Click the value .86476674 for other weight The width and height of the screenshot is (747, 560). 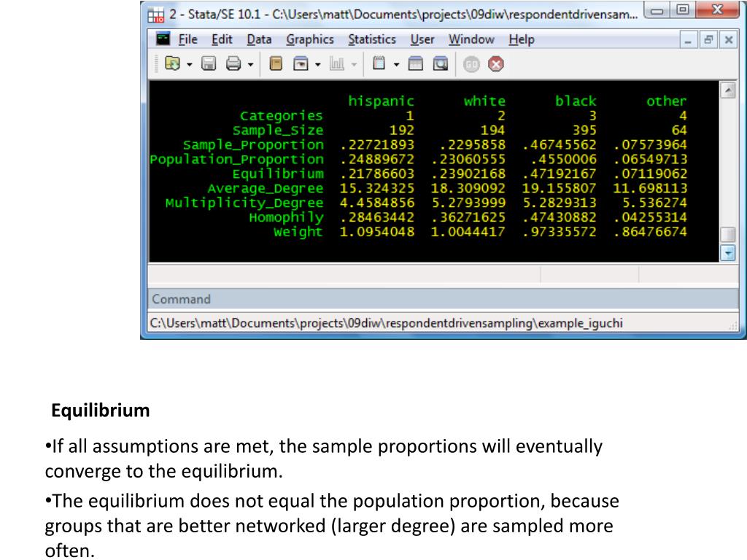coord(650,231)
